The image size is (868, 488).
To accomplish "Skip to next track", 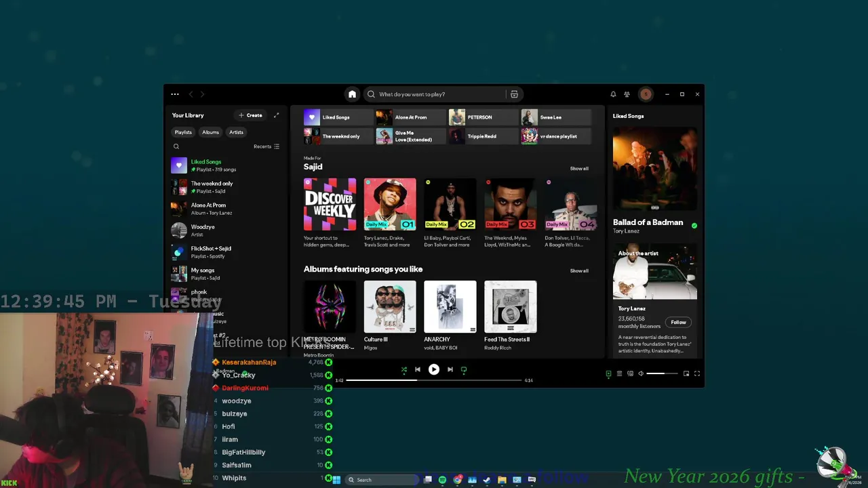I will pos(450,370).
